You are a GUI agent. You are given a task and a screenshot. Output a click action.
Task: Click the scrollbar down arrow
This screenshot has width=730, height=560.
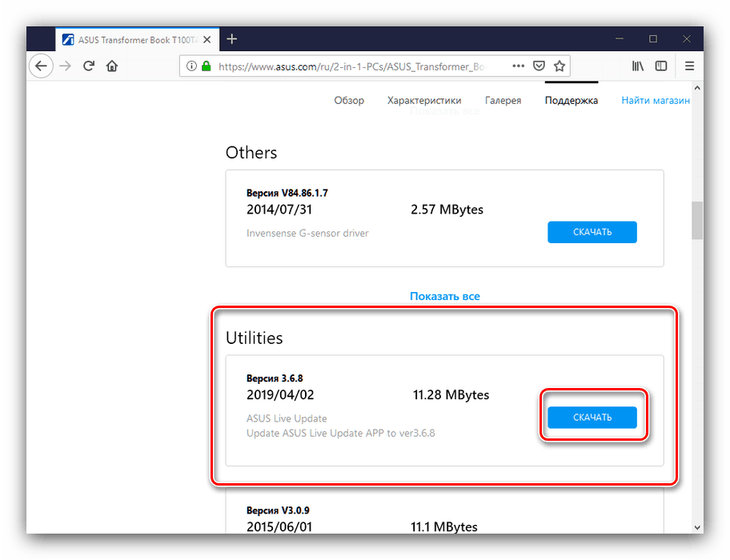pos(697,527)
